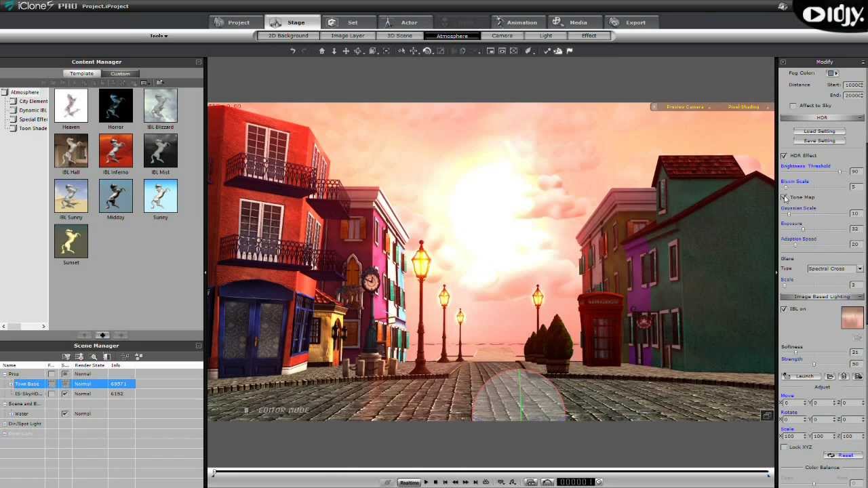Click the down arrow icon in the viewport toolbar
This screenshot has height=488, width=868.
click(x=334, y=51)
